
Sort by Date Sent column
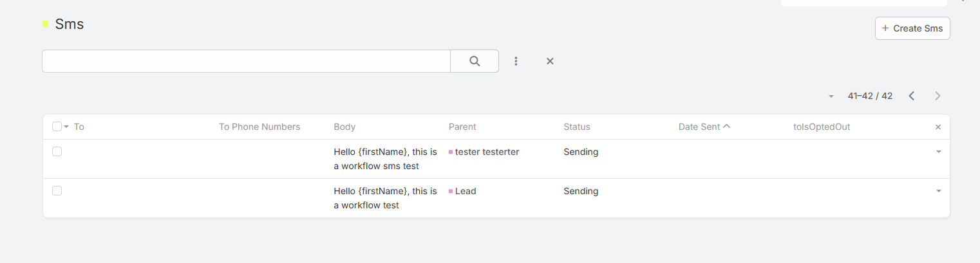click(699, 127)
